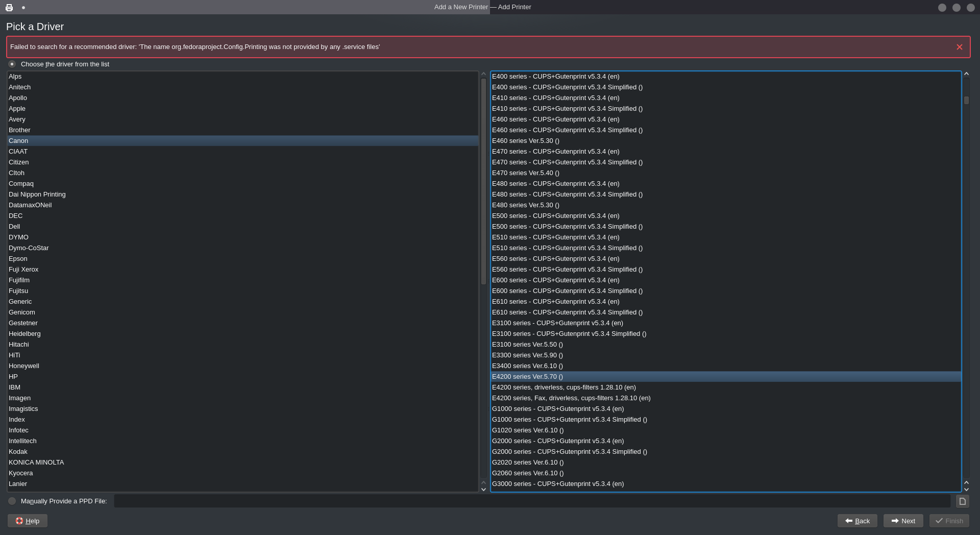Select 'G1020 series Ver.6.10 ()' driver

[x=726, y=430]
